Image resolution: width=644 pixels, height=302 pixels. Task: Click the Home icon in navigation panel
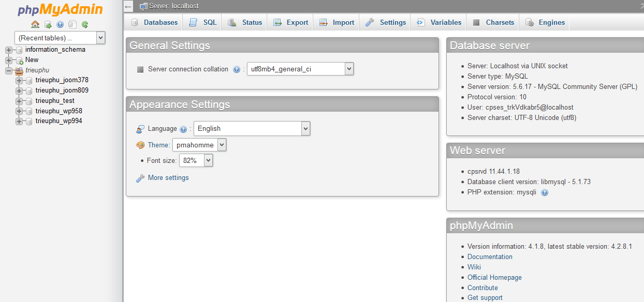click(x=35, y=24)
